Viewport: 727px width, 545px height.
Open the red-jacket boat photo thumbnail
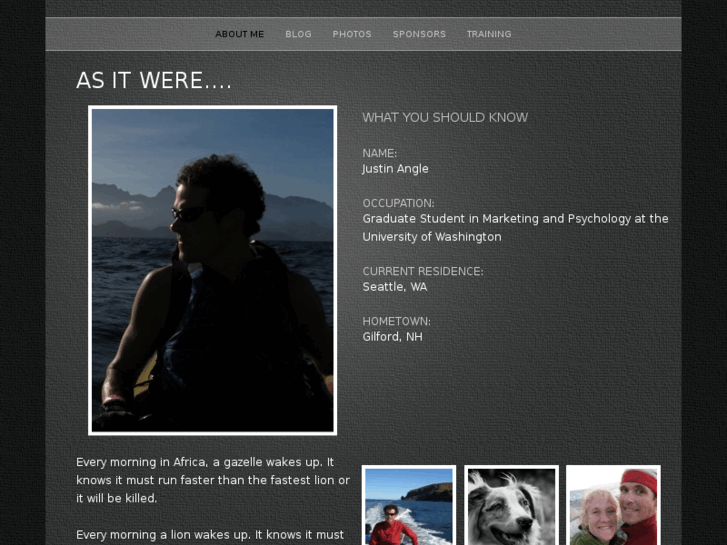[408, 505]
